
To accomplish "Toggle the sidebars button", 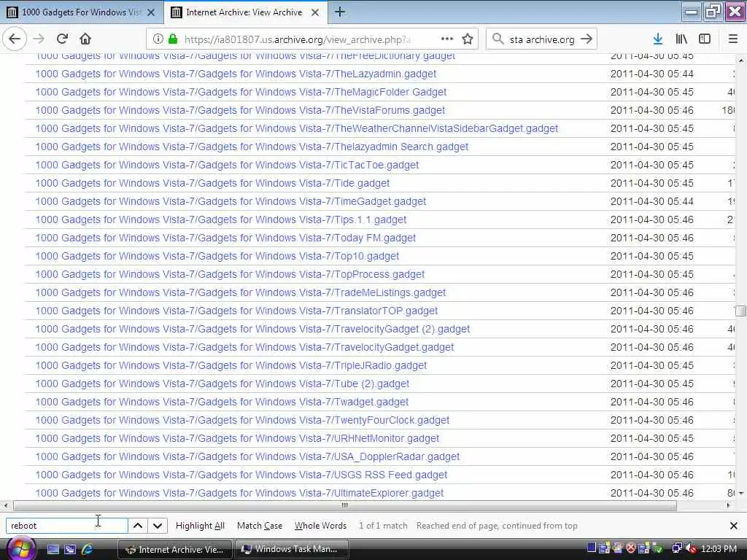I will coord(705,39).
